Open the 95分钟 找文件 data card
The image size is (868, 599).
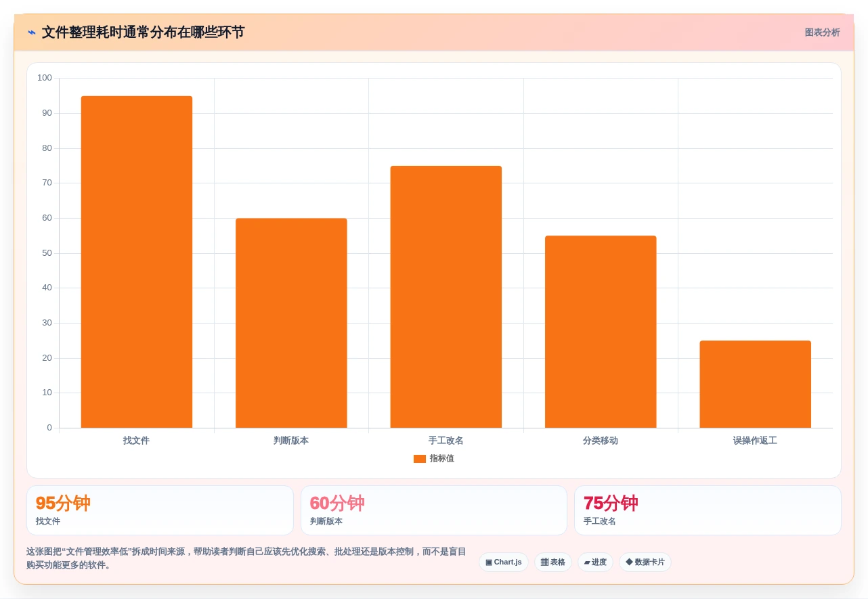pos(160,510)
